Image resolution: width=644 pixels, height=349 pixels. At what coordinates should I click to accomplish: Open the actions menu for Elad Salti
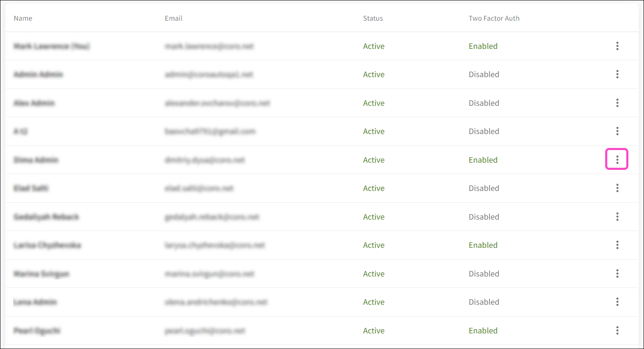(x=617, y=188)
